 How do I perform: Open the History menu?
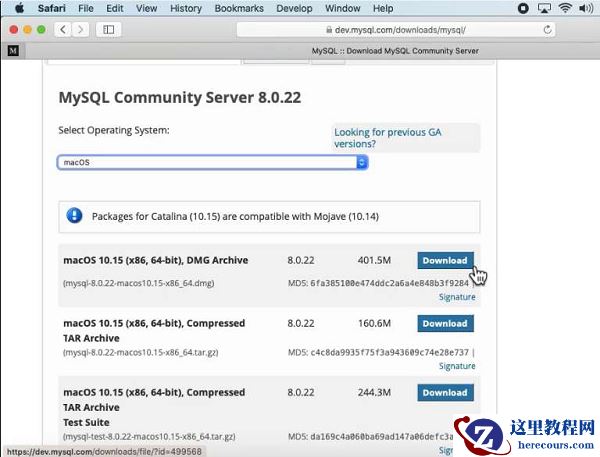(186, 8)
